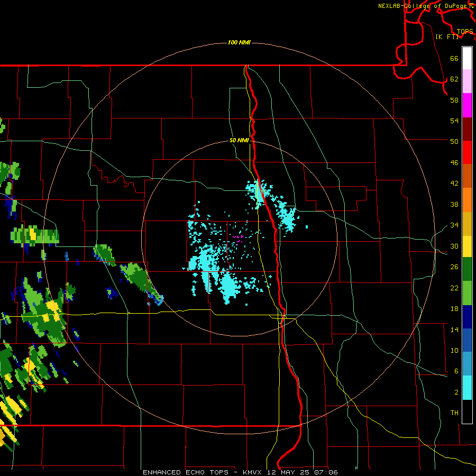Select the 26 legend value
The height and width of the screenshot is (476, 476).
[454, 267]
